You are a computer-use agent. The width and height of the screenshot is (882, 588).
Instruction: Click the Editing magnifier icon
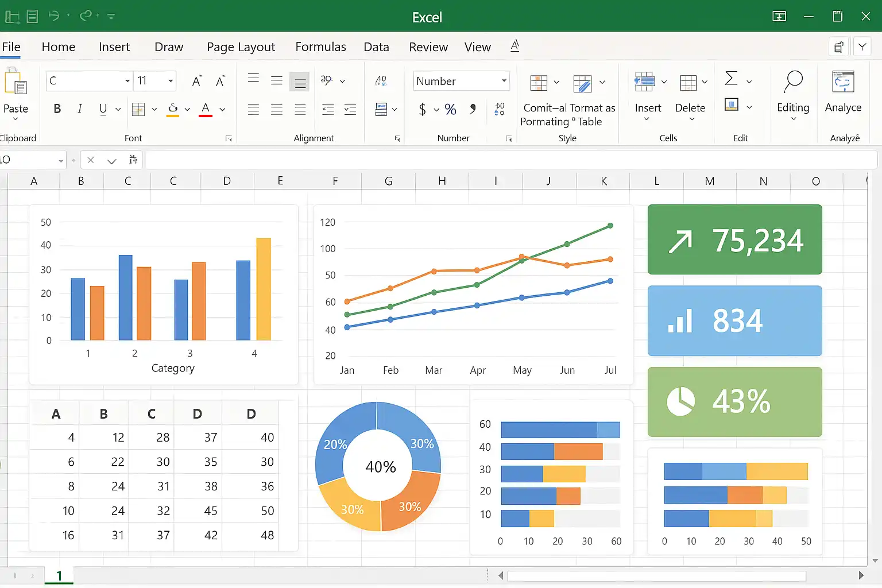[793, 82]
